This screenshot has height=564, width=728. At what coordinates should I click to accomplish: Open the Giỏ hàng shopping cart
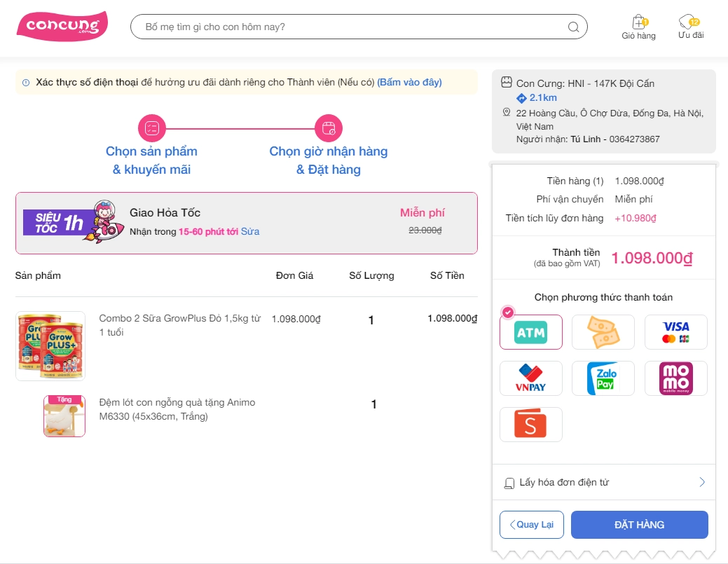coord(638,22)
